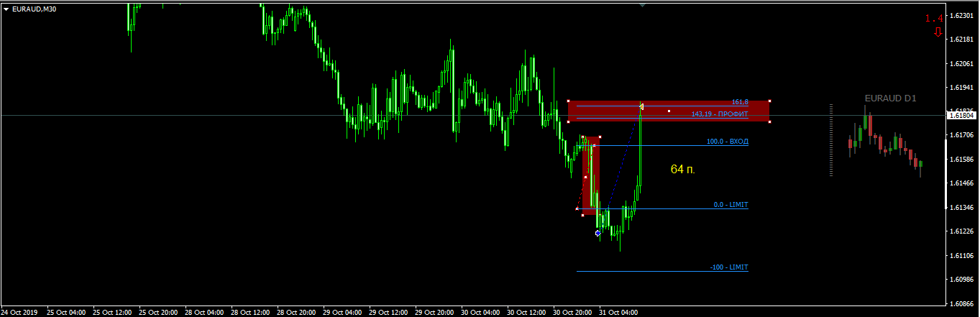The height and width of the screenshot is (317, 980).
Task: Grab the top-left handle of large red rectangle
Action: tap(568, 101)
